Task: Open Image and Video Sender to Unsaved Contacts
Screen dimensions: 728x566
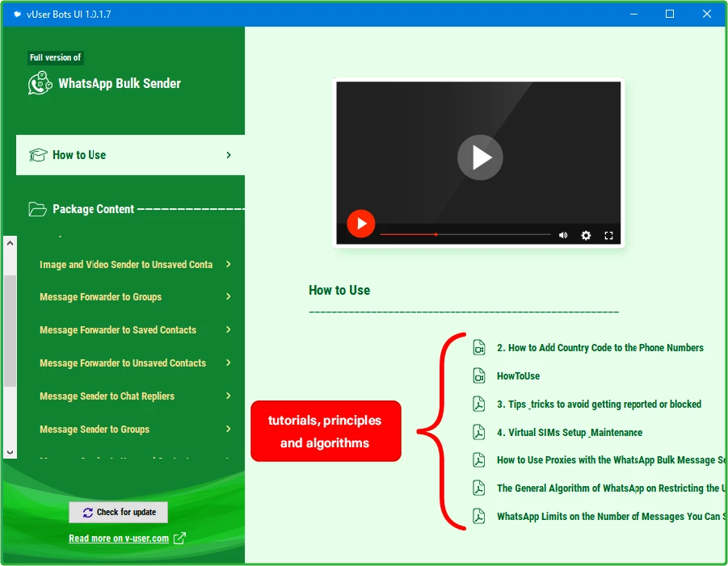Action: pos(126,265)
